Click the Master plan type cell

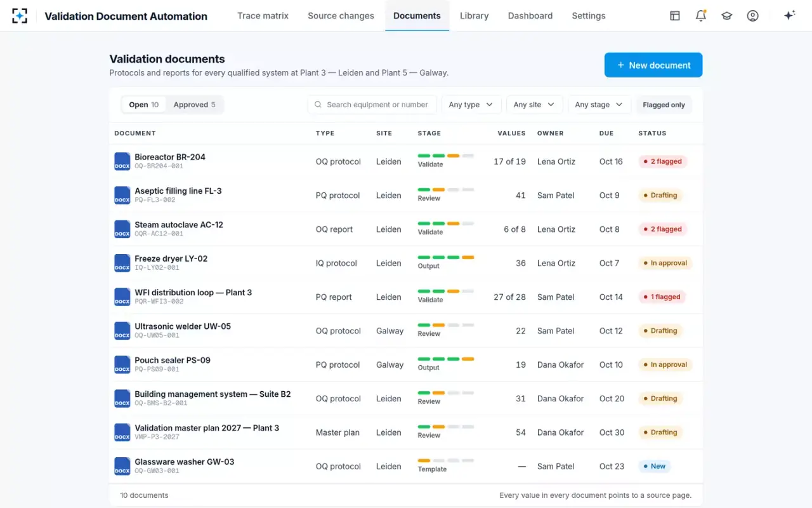click(337, 432)
